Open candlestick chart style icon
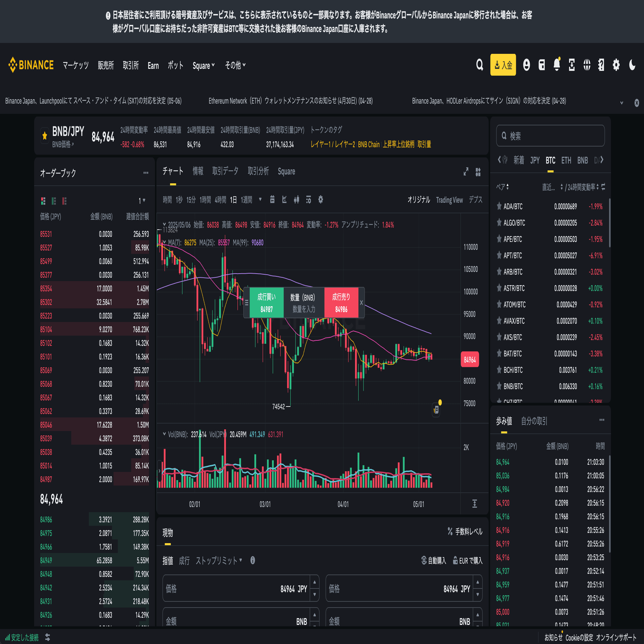 (296, 199)
